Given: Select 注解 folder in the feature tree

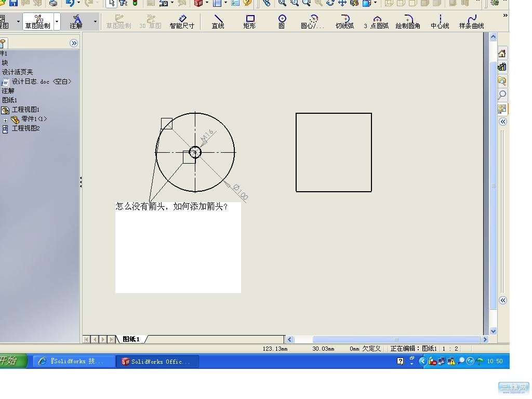Looking at the screenshot, I should click(x=8, y=91).
